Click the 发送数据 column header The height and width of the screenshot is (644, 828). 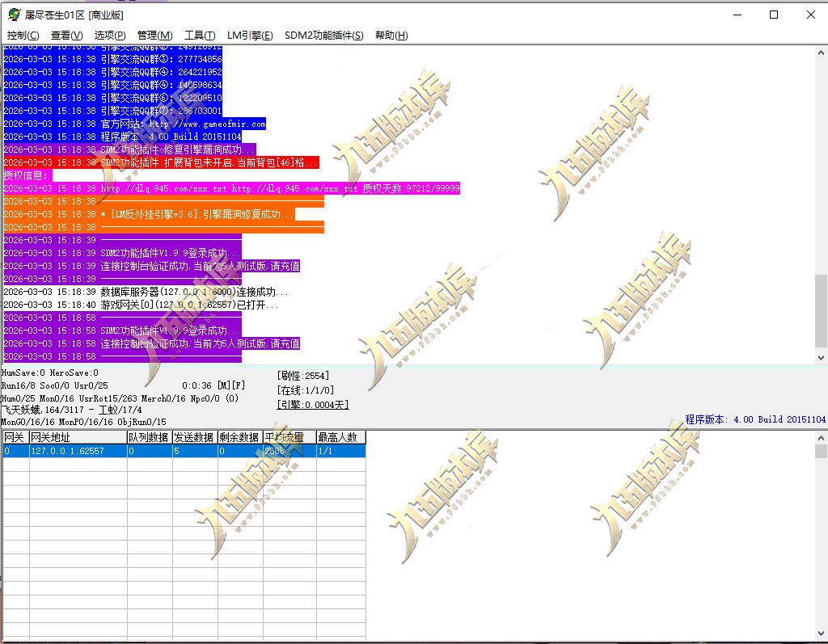click(x=195, y=437)
